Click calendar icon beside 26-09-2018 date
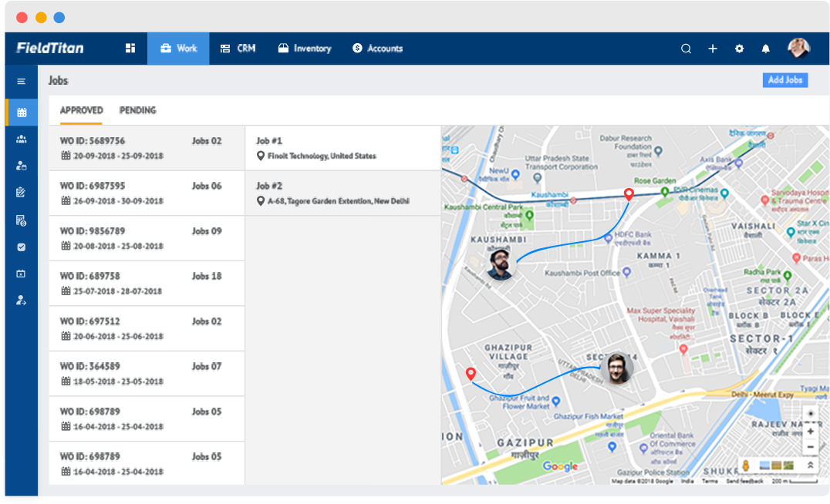 point(66,200)
